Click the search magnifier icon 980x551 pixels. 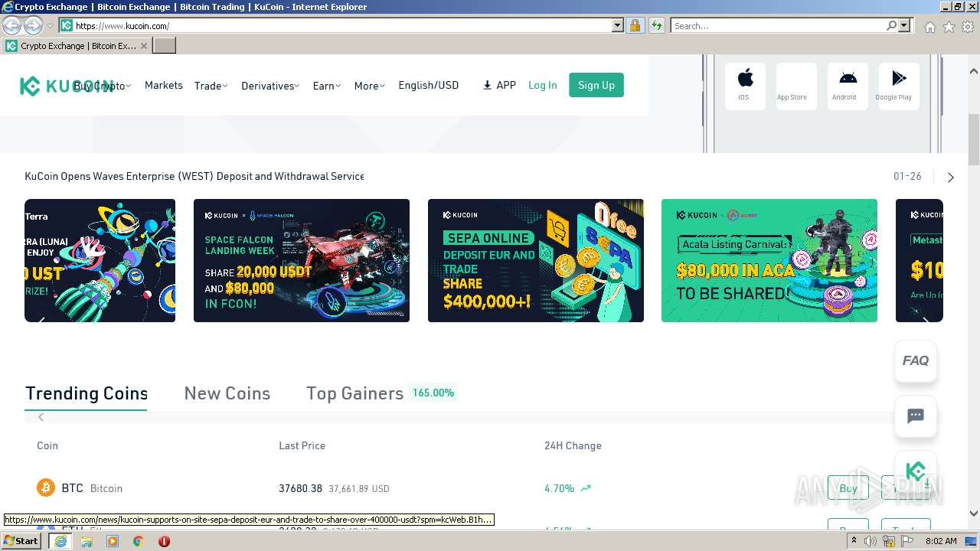pyautogui.click(x=891, y=26)
